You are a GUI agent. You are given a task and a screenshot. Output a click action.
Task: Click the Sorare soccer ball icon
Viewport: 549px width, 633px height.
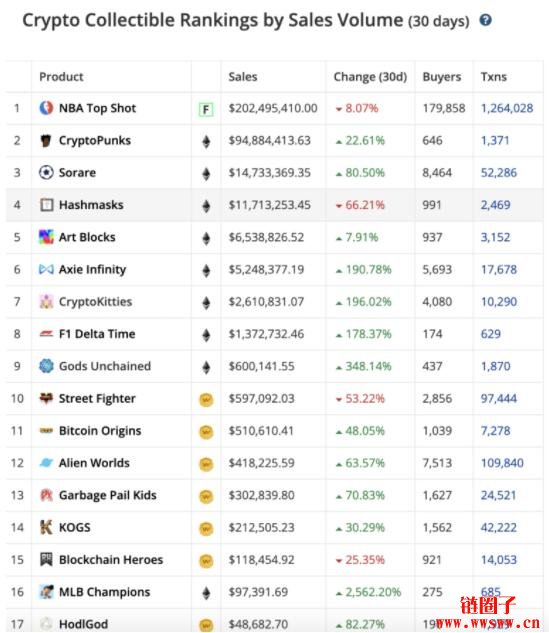point(46,172)
